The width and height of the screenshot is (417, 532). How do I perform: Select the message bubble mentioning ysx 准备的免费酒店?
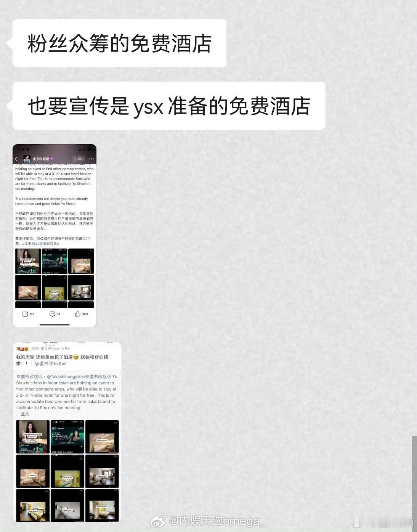[169, 106]
